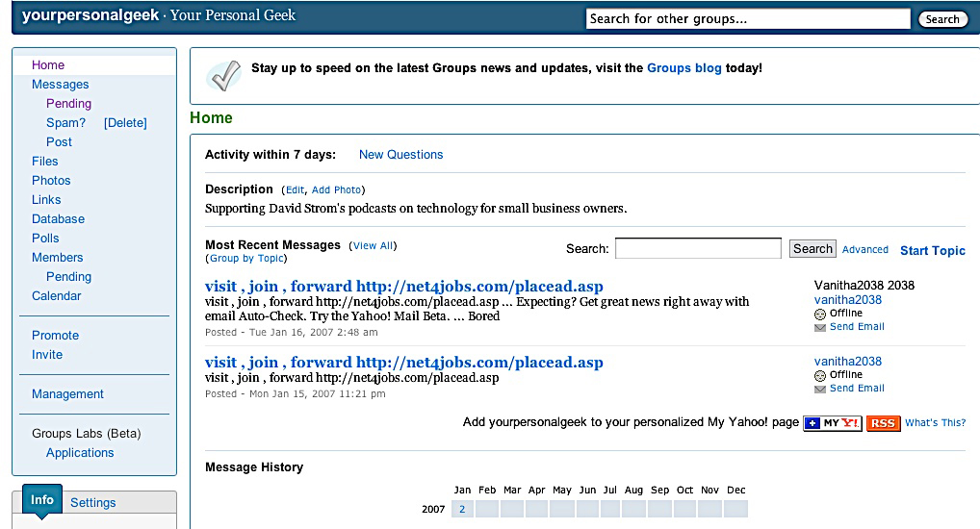The width and height of the screenshot is (980, 529).
Task: Open the Calendar section
Action: click(x=56, y=296)
